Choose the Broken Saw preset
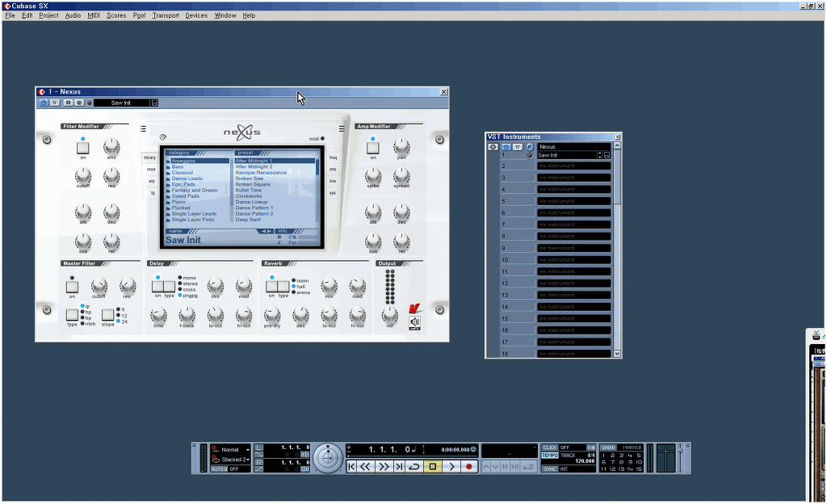Image resolution: width=827 pixels, height=504 pixels. coord(250,178)
